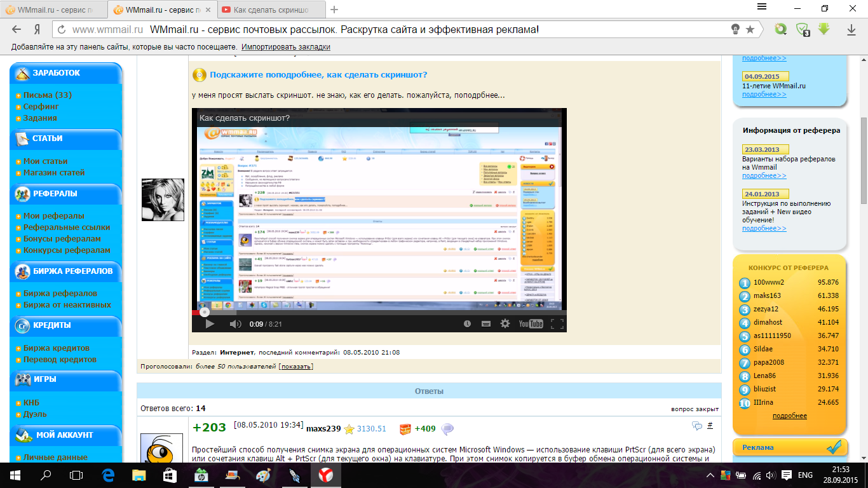Close the active WMmail.ru tab
Viewport: 868px width, 488px height.
click(x=208, y=10)
